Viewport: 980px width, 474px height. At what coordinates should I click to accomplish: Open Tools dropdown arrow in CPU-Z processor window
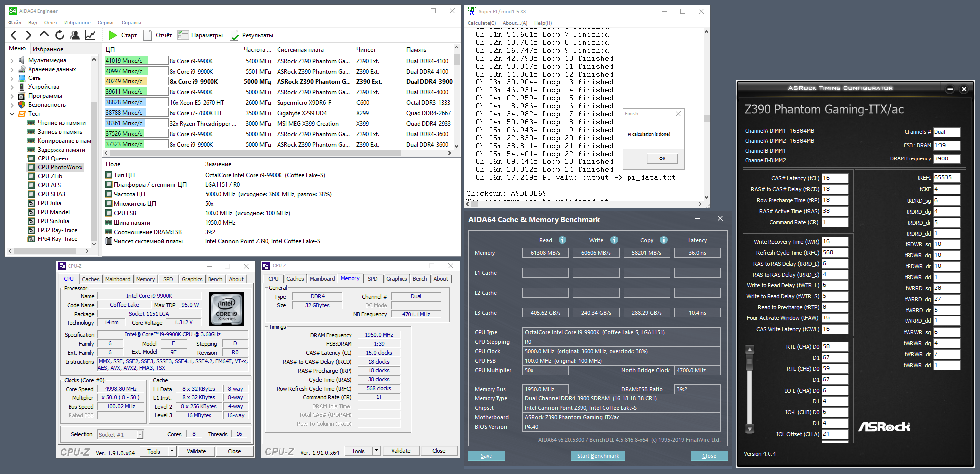(x=172, y=451)
